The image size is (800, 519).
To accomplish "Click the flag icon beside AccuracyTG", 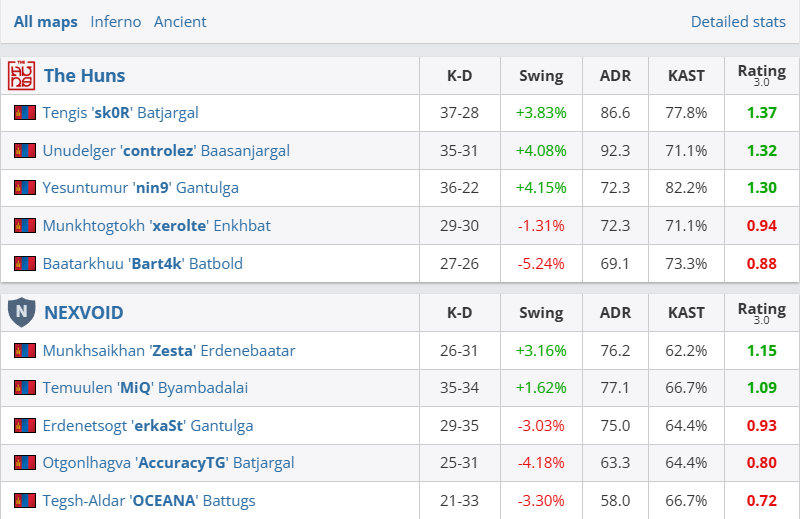I will coord(25,463).
